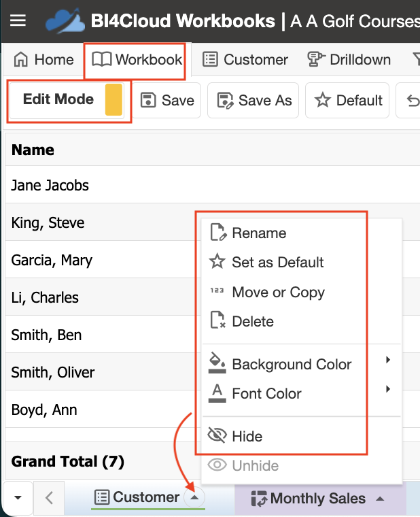Screen dimensions: 420x517
Task: Open the Font Color submenu
Action: pyautogui.click(x=302, y=393)
